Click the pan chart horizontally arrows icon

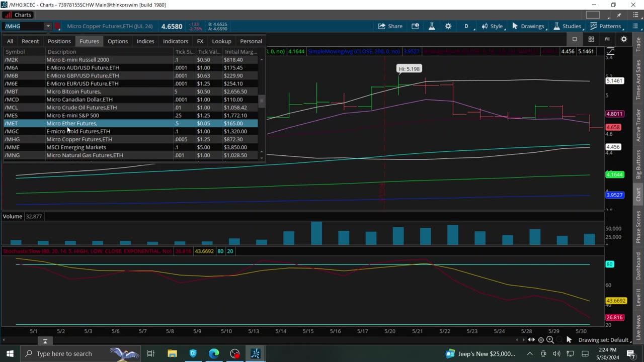[531, 340]
